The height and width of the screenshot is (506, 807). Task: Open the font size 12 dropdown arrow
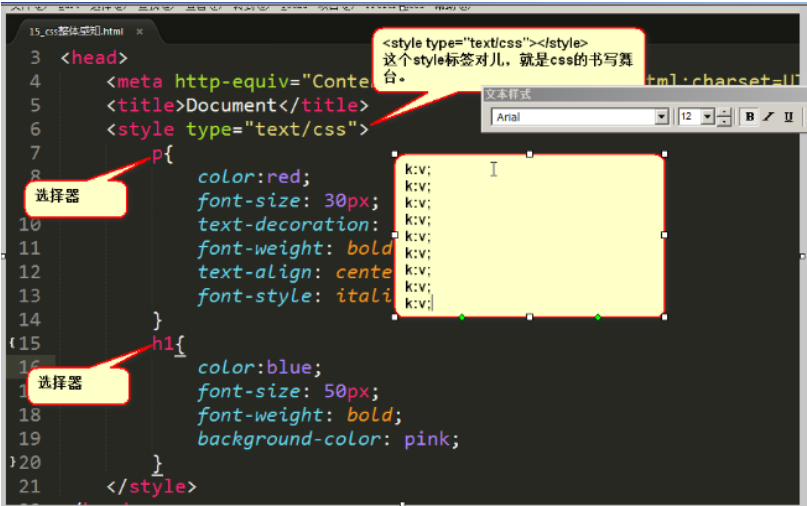pos(708,117)
